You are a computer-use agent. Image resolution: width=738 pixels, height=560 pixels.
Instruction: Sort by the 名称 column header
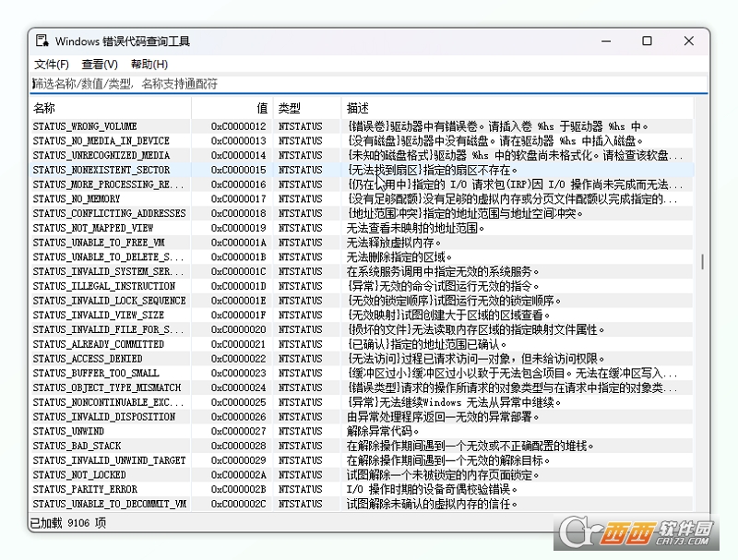click(111, 108)
